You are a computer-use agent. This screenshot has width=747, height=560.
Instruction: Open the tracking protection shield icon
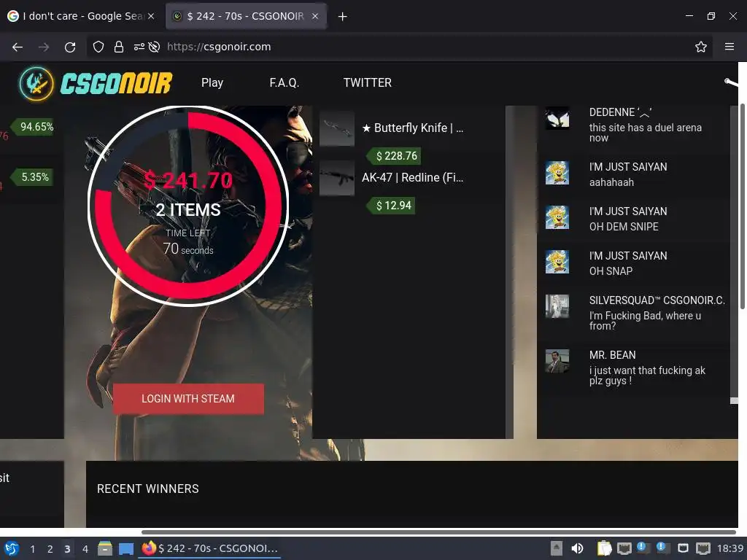[x=98, y=47]
